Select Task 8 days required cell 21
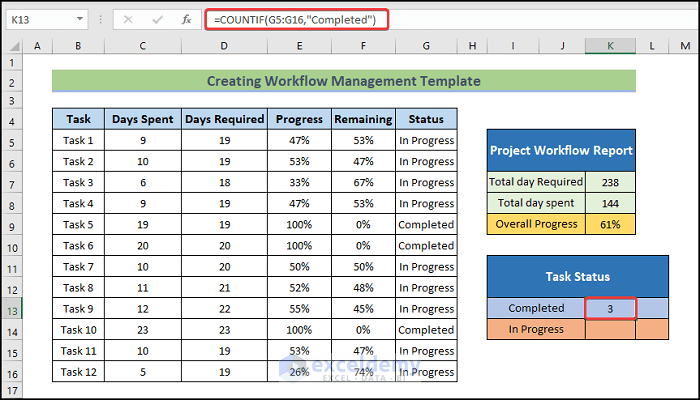The image size is (700, 400). pyautogui.click(x=225, y=288)
